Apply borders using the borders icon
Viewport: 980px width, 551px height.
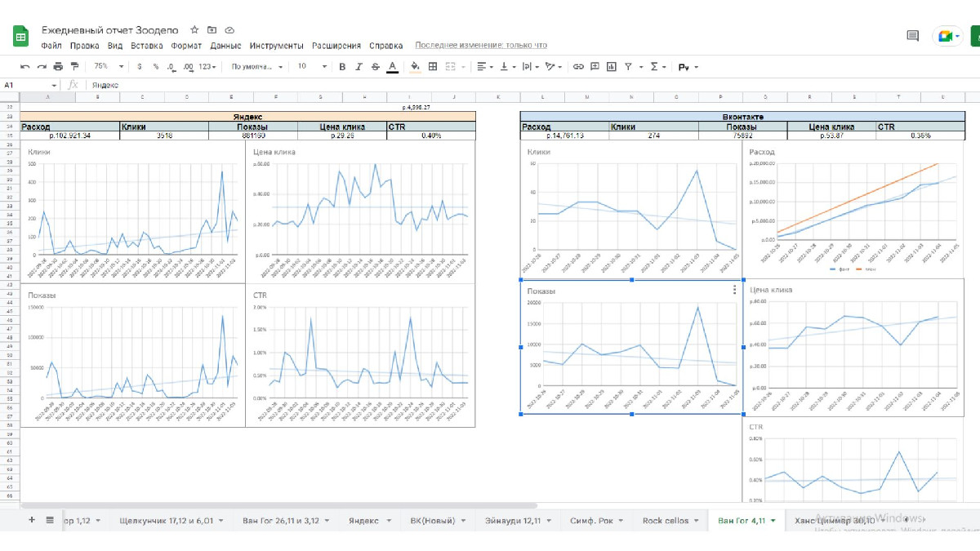point(433,67)
